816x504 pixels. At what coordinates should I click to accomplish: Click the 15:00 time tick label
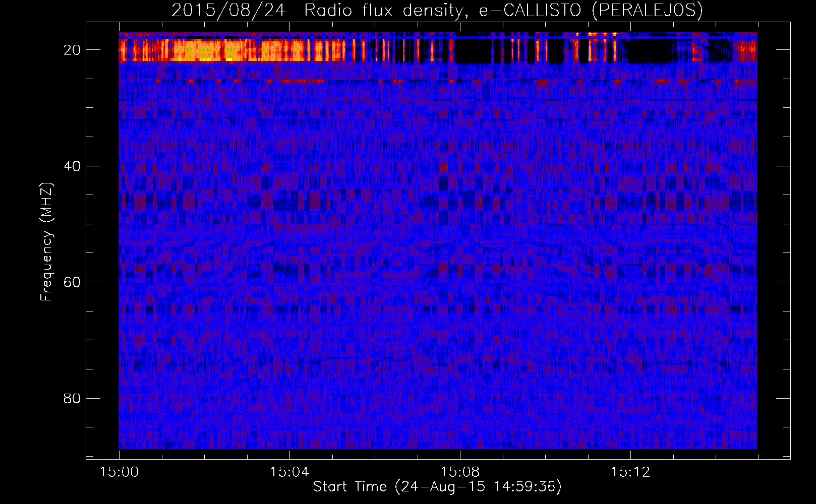(119, 472)
